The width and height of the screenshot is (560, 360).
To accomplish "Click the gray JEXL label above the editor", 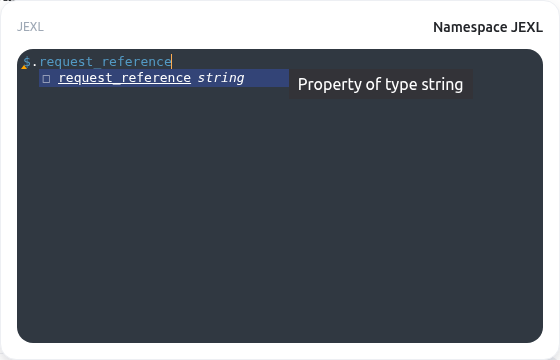I will click(x=30, y=27).
